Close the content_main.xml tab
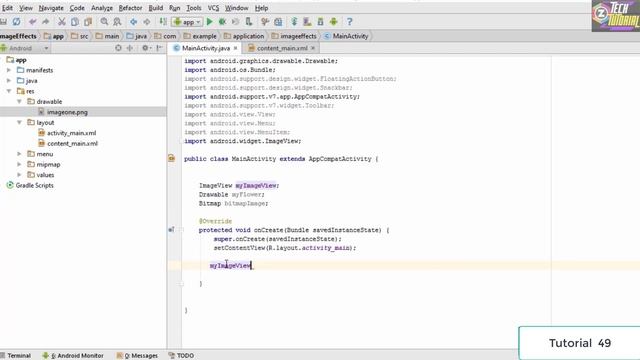Viewport: 640px width, 360px height. point(313,48)
